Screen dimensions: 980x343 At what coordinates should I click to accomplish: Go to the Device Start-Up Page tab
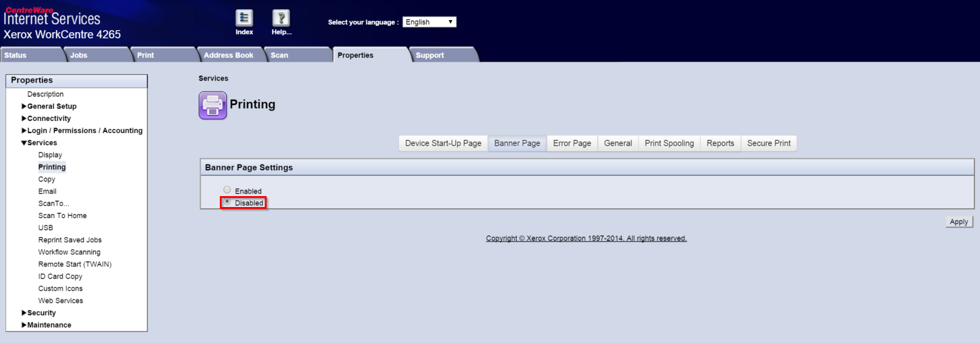click(x=443, y=143)
